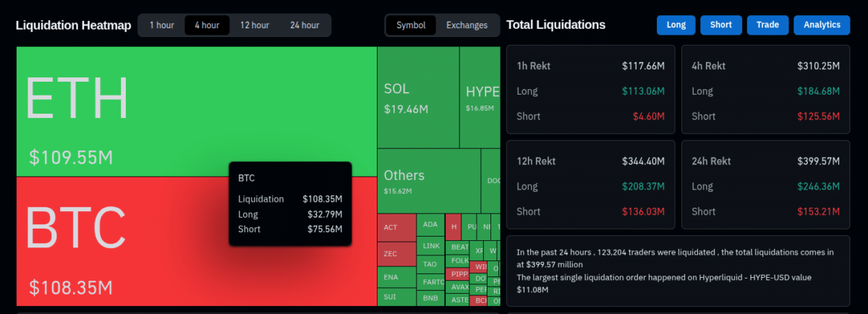The height and width of the screenshot is (314, 868).
Task: Select the 1 hour timeframe
Action: click(x=161, y=25)
